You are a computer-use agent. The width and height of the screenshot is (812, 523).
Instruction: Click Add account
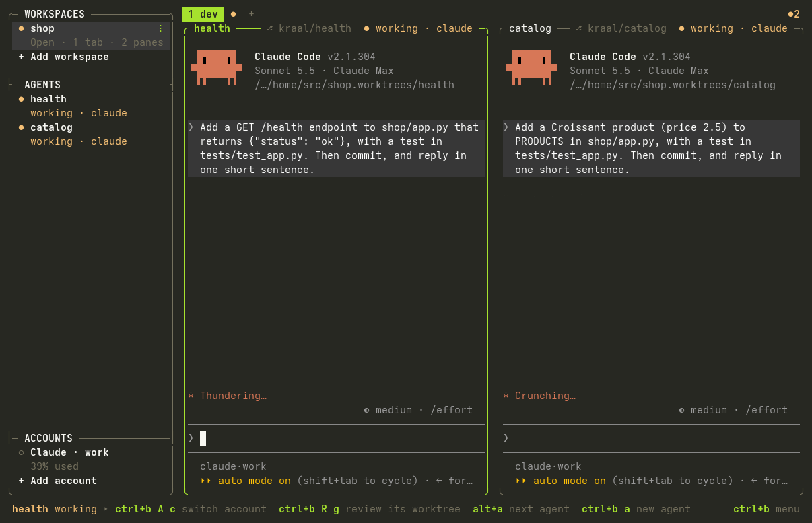57,481
